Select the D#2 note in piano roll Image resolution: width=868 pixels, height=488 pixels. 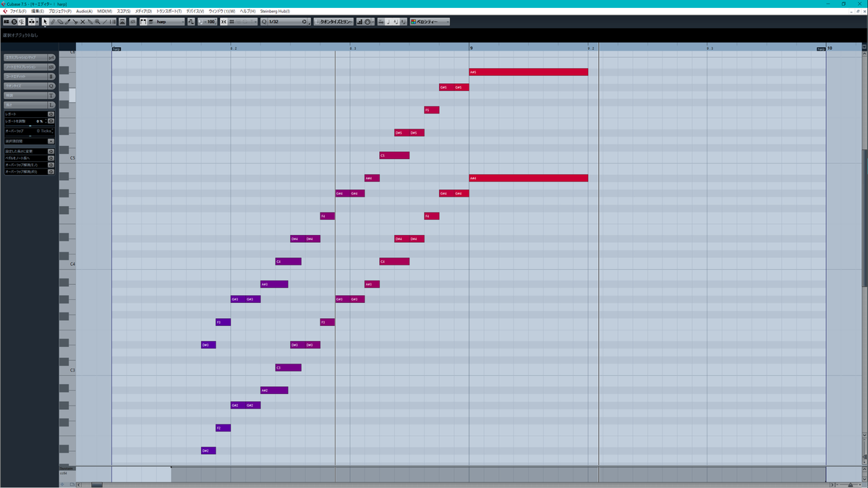(x=208, y=450)
